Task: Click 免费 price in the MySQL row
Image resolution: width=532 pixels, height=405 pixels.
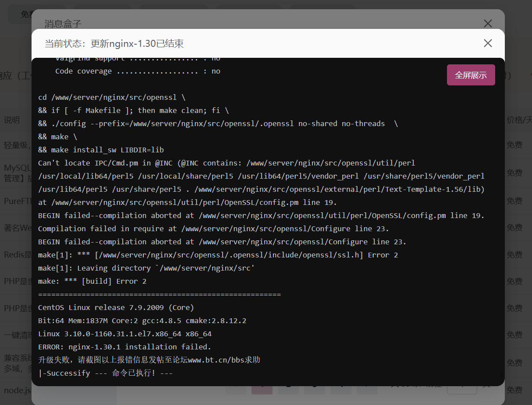Action: (x=514, y=173)
